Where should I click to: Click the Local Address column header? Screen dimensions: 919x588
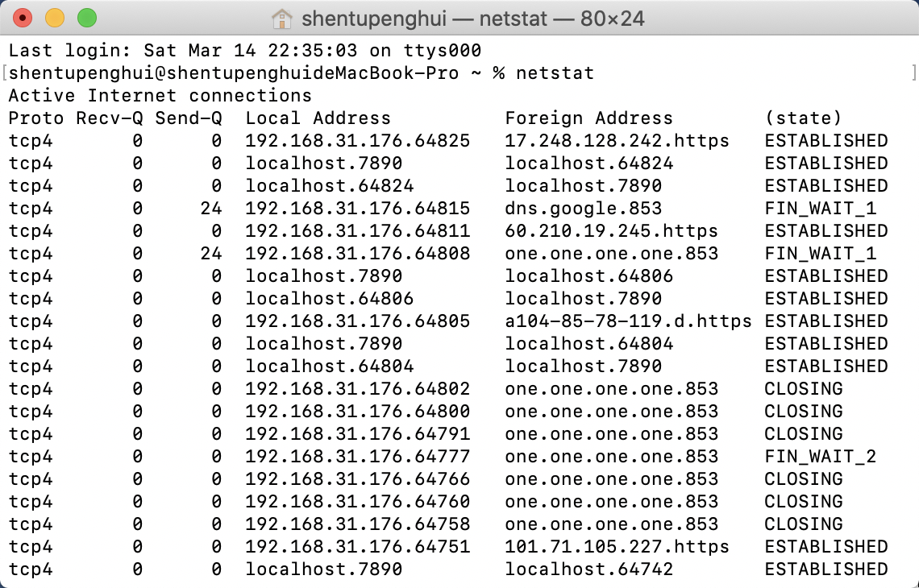pos(318,118)
